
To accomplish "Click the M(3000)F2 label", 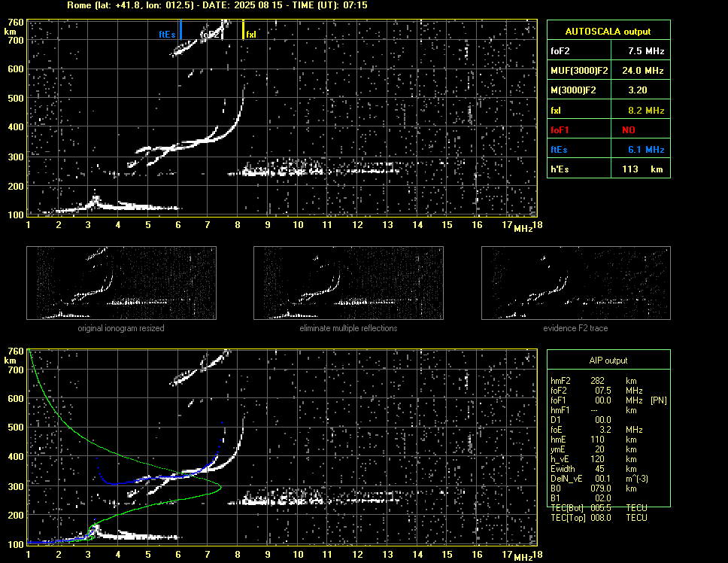I will tap(573, 90).
